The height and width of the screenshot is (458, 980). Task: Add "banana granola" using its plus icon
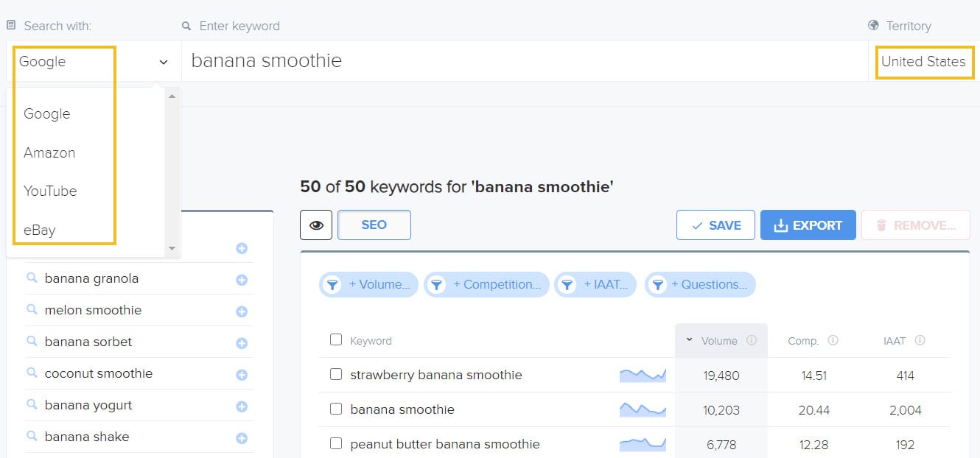[x=242, y=278]
